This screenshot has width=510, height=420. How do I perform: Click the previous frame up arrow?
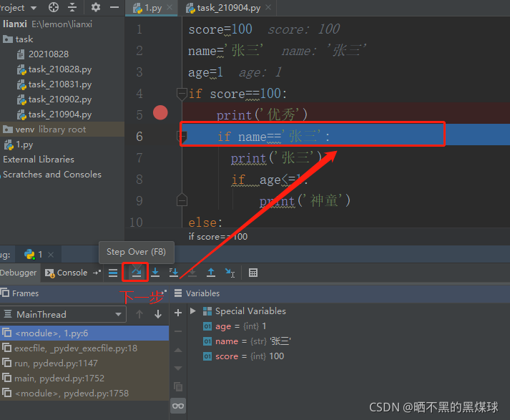[139, 314]
